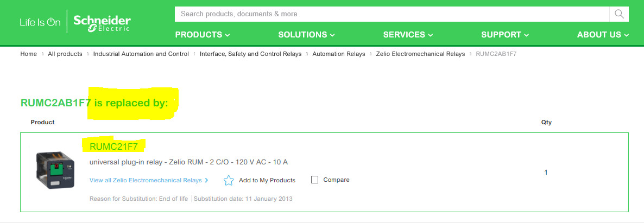
Task: Open the SERVICES dropdown menu
Action: pos(408,35)
